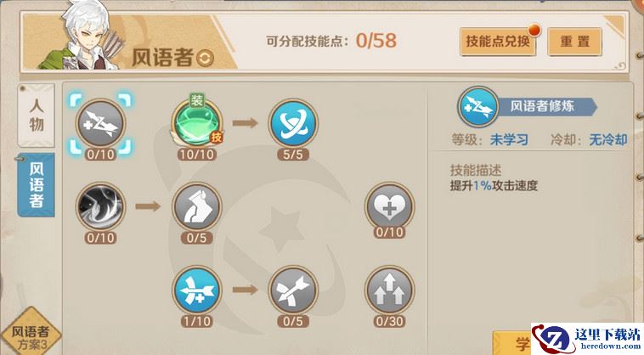Click the 风语者修炼 skill detail icon
Screen dimensions: 644x355
478,107
